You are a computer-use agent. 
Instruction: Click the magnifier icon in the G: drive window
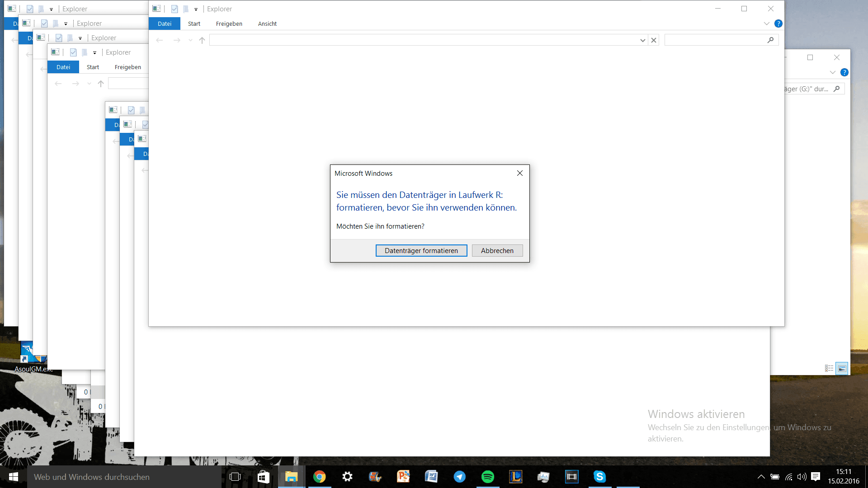pyautogui.click(x=837, y=89)
